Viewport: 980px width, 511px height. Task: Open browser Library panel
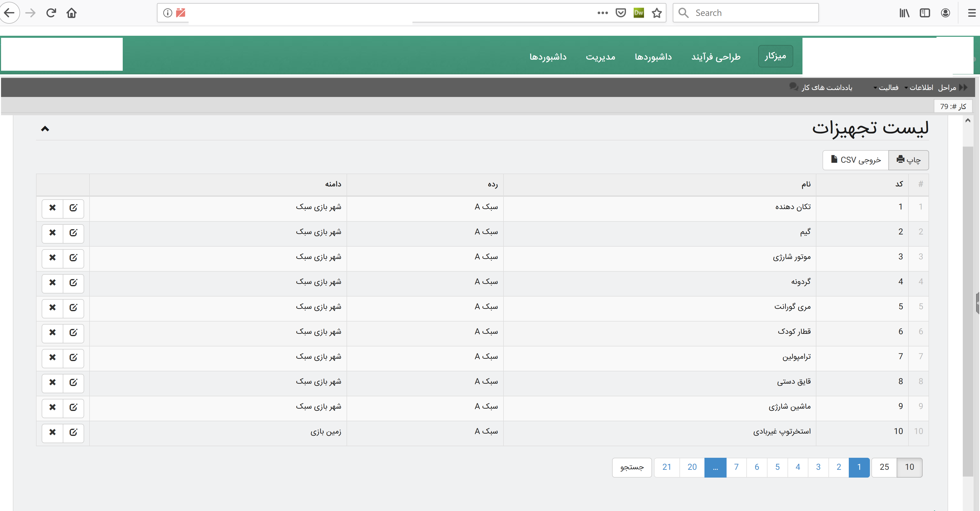tap(904, 13)
